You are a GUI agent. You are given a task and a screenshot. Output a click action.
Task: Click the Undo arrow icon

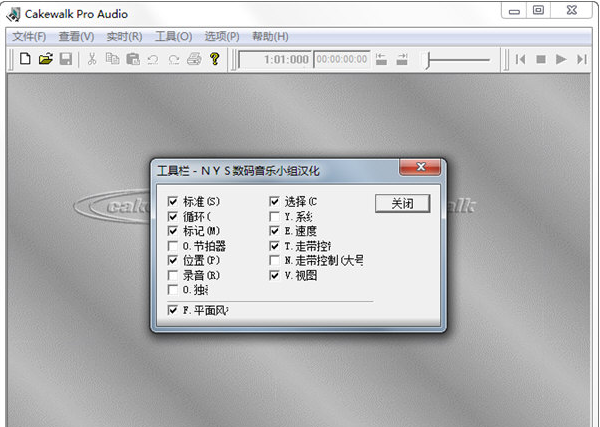[x=153, y=59]
